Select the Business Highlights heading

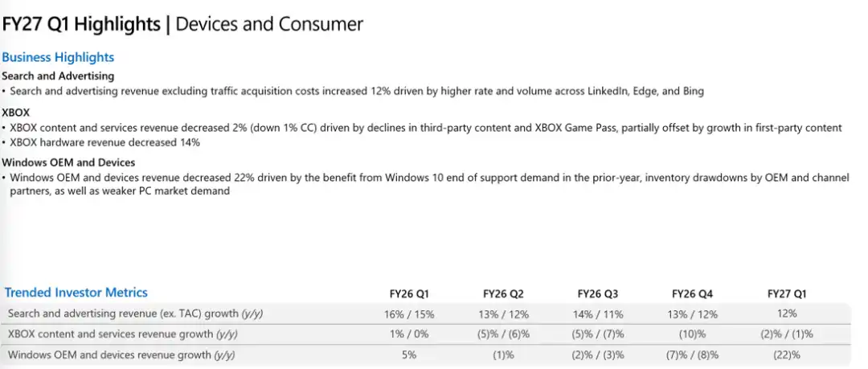click(x=58, y=57)
